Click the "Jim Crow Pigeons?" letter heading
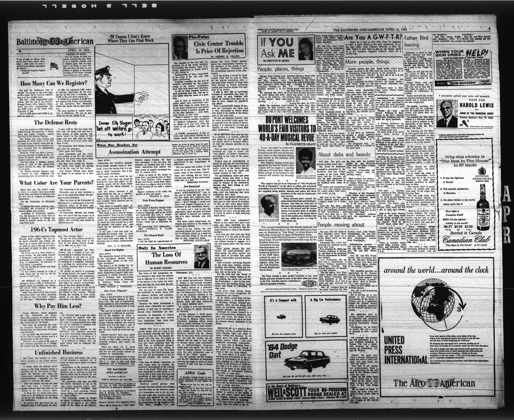This screenshot has height=420, width=514. (x=116, y=290)
